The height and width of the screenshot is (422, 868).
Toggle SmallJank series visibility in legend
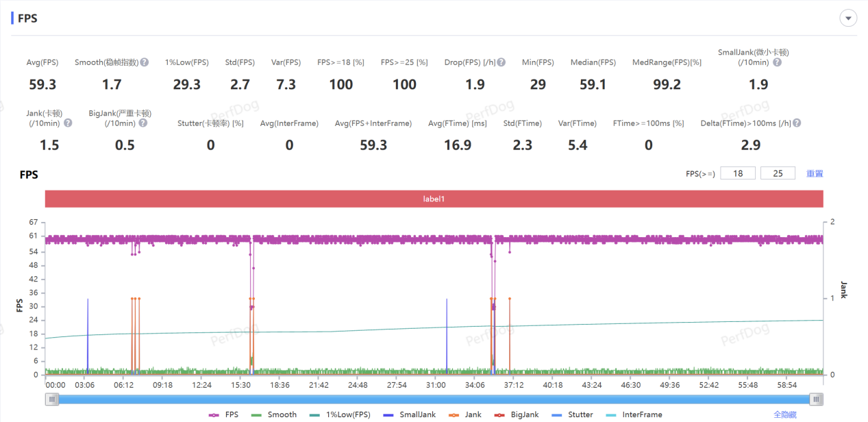click(409, 414)
